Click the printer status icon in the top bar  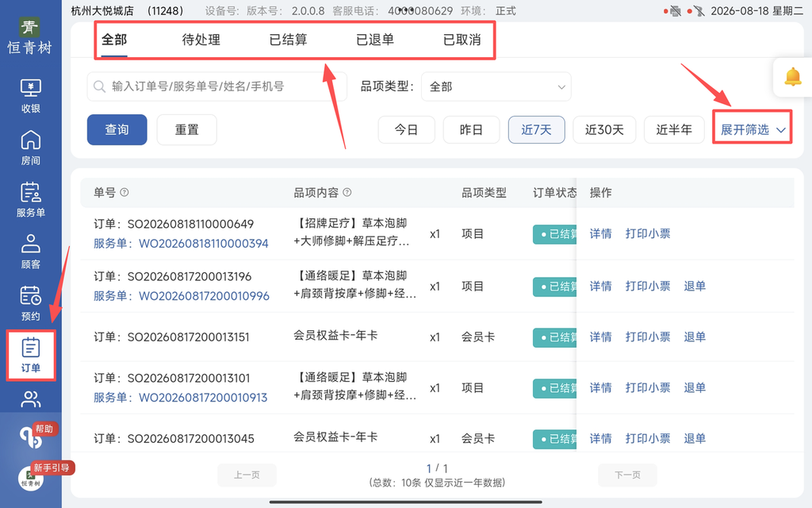pyautogui.click(x=675, y=11)
